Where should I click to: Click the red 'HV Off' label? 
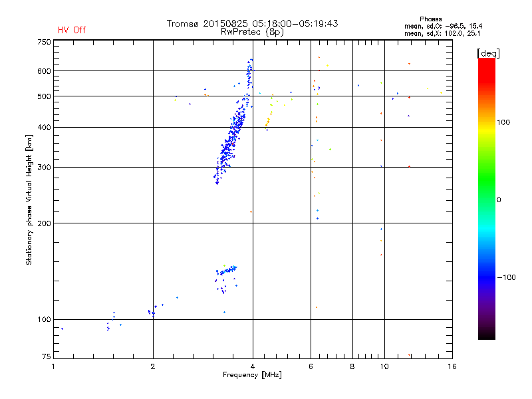(72, 30)
